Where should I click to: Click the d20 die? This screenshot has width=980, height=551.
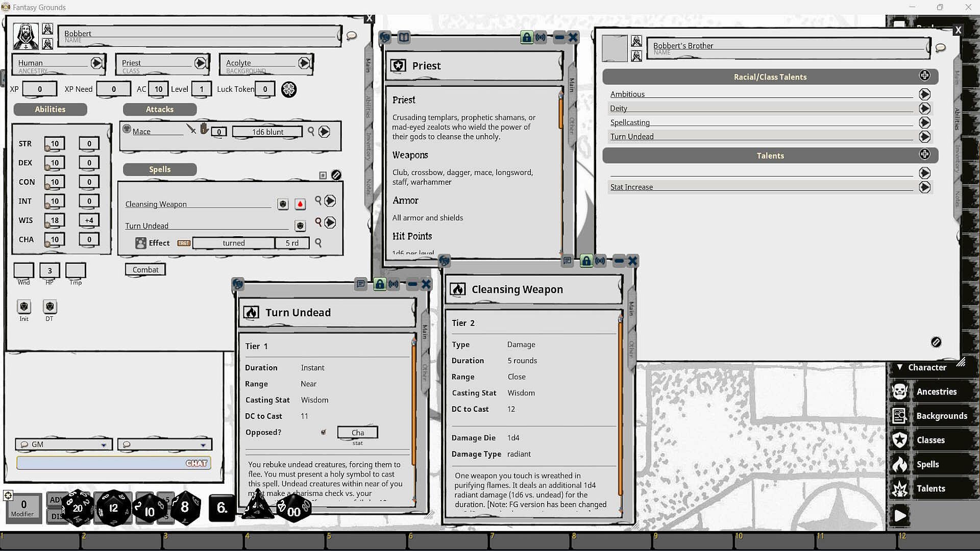coord(78,507)
